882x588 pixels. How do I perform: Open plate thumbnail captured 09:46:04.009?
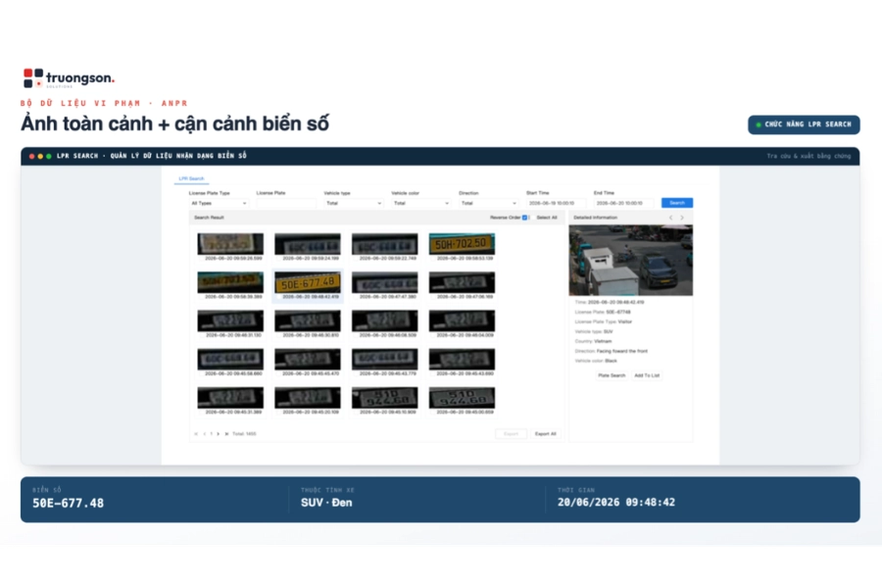462,320
